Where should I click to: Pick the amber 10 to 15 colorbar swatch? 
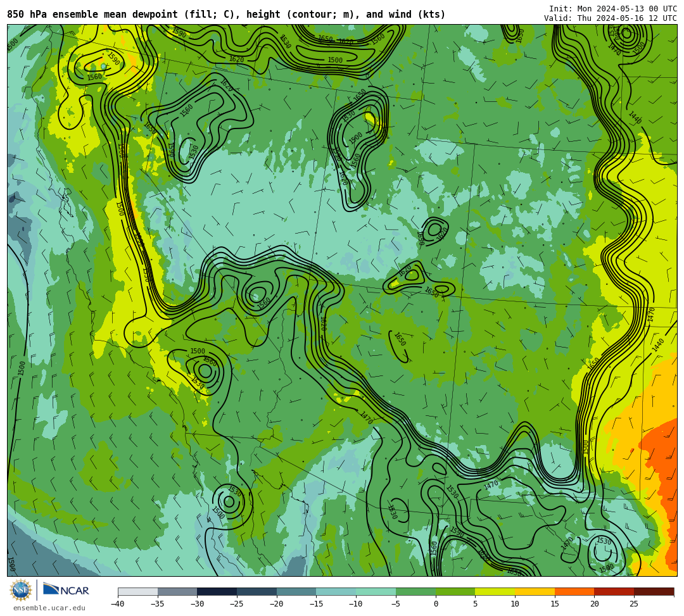pyautogui.click(x=535, y=591)
